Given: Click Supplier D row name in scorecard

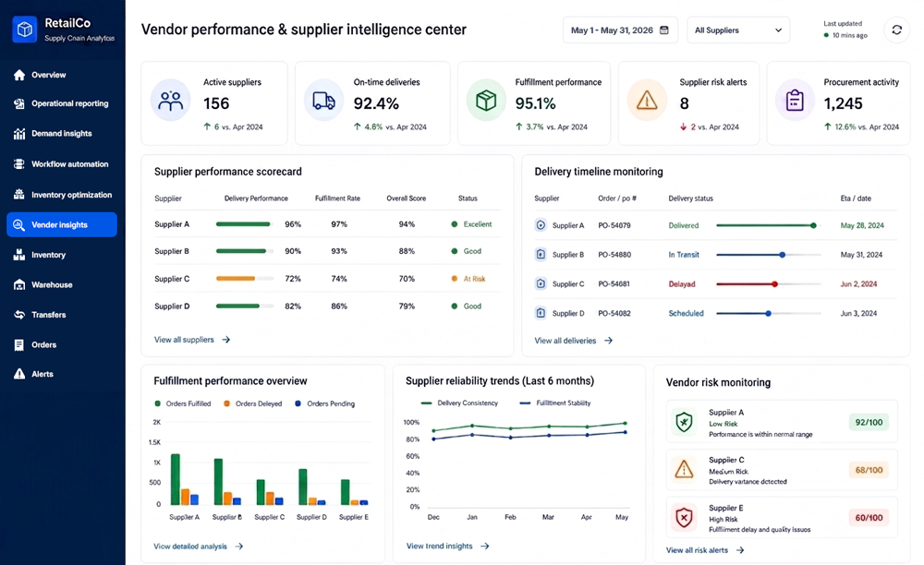Looking at the screenshot, I should pos(172,307).
